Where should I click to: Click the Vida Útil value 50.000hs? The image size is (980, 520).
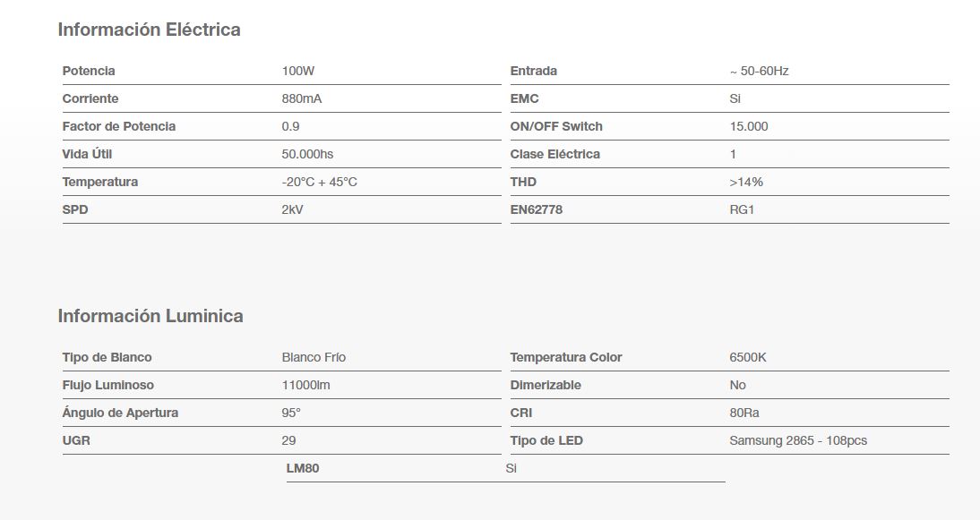307,154
